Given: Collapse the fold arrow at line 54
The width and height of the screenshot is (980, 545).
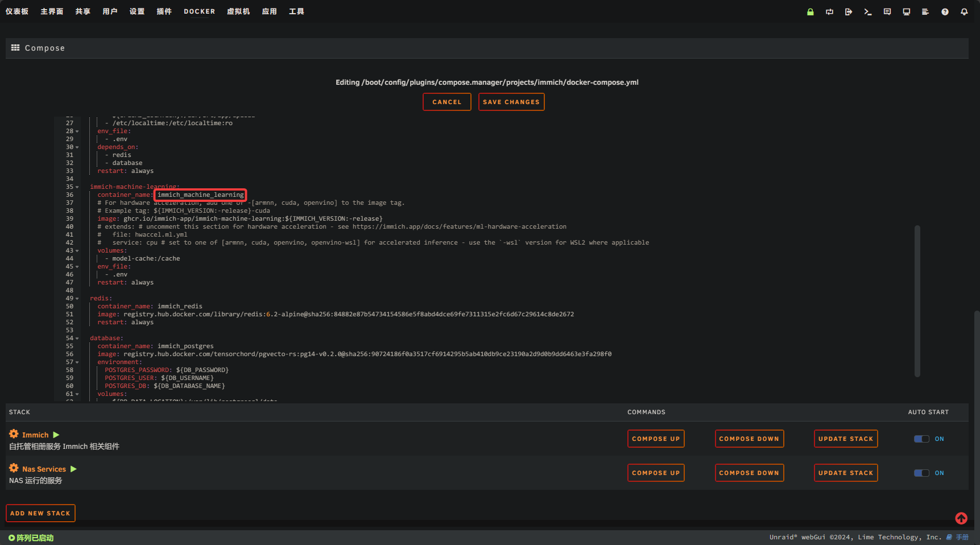Looking at the screenshot, I should (77, 338).
